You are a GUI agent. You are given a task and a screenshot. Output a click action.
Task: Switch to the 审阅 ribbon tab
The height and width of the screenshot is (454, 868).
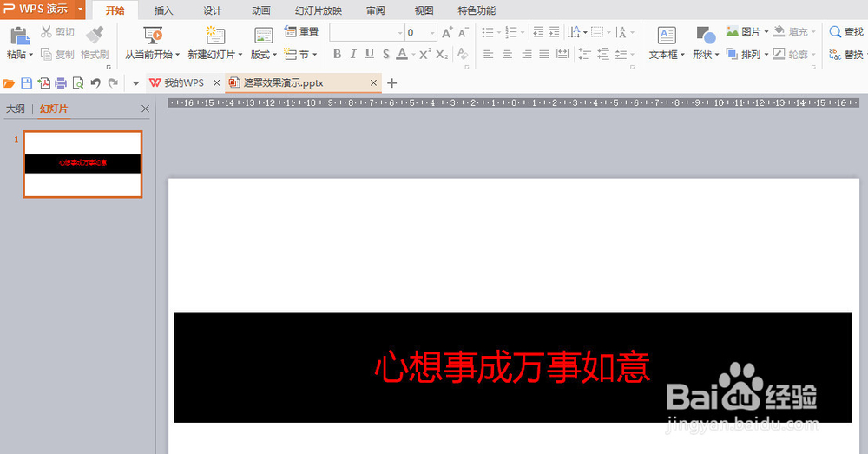click(375, 10)
